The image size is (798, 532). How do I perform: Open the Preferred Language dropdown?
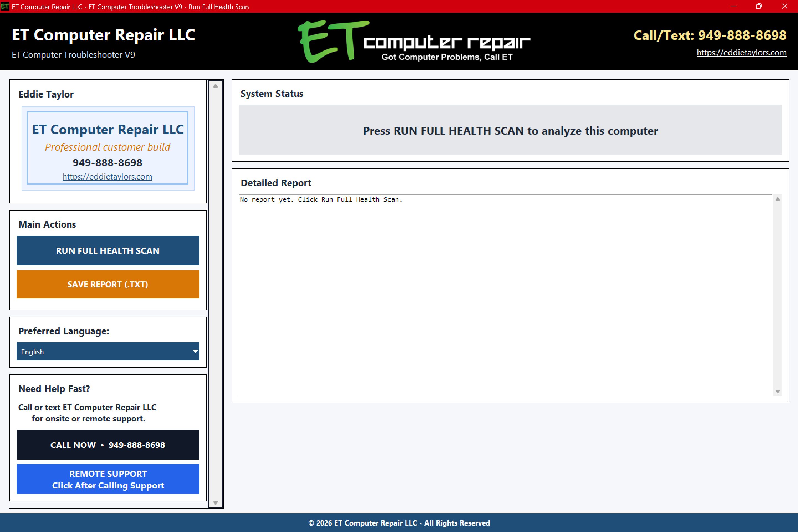(108, 352)
